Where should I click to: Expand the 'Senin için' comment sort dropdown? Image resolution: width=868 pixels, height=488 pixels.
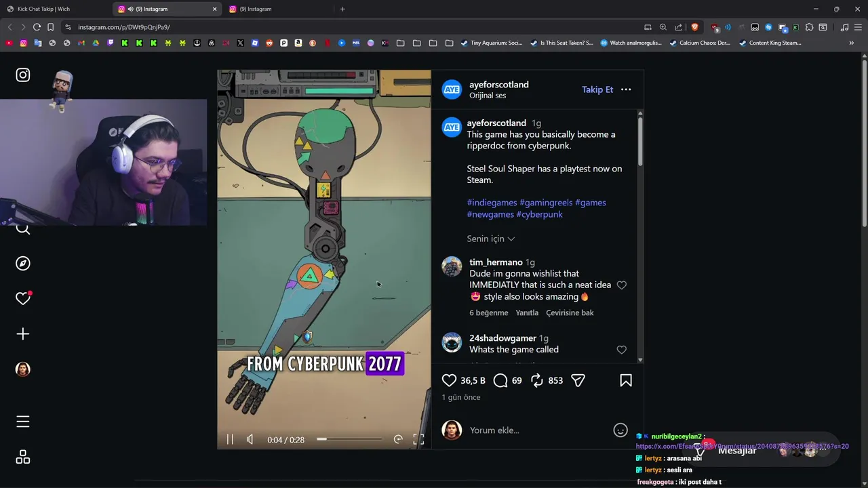point(491,239)
